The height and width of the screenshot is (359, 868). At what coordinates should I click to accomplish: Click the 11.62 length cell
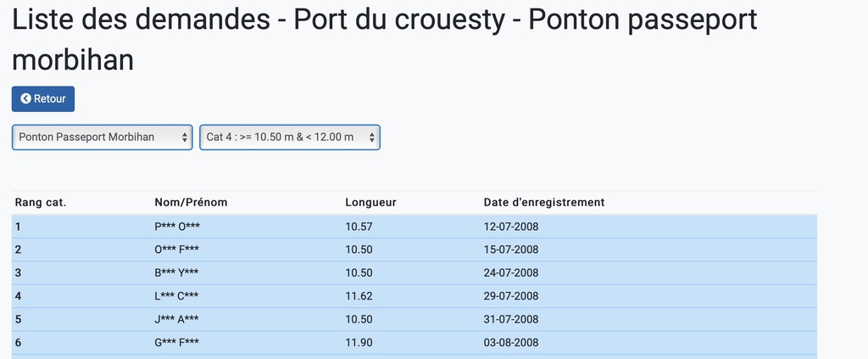359,296
